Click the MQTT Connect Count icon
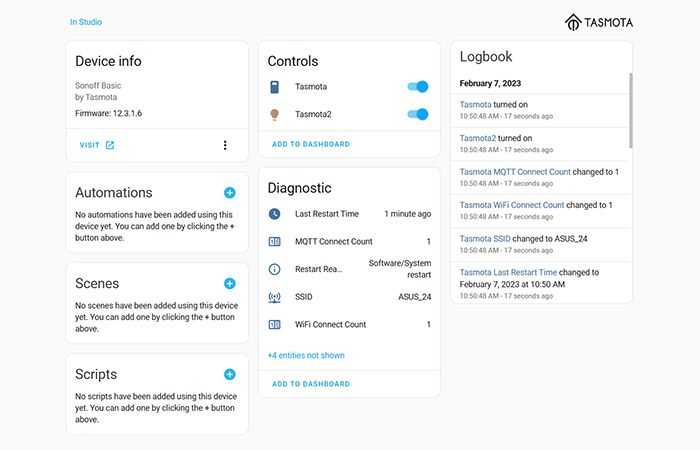Screen dimensions: 700x450 tap(276, 242)
